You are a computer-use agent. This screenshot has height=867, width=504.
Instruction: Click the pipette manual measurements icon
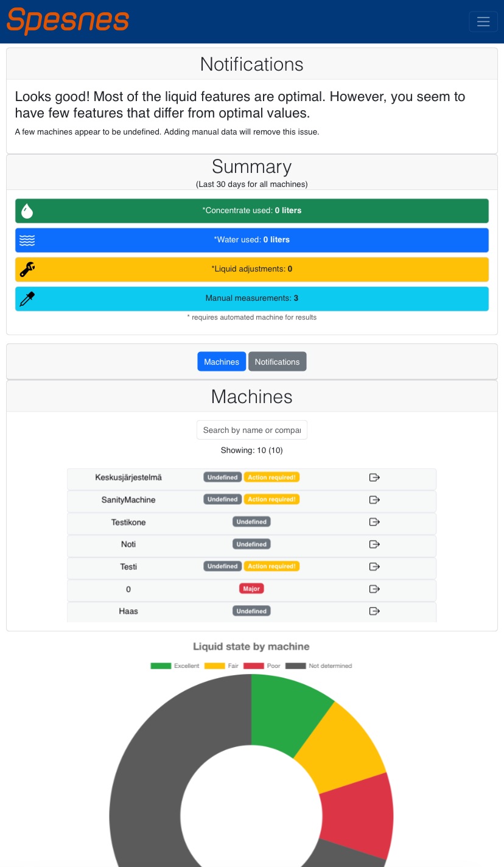coord(27,299)
